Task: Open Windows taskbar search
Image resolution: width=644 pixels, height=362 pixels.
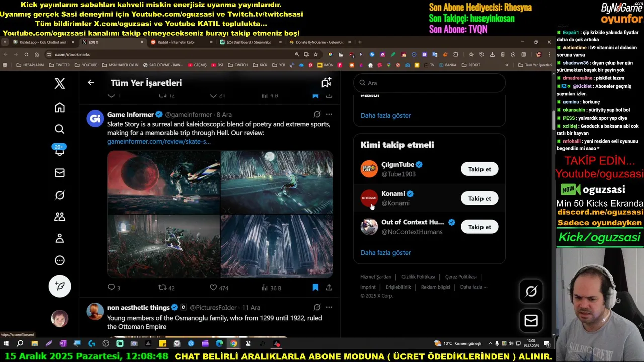Action: point(20,344)
